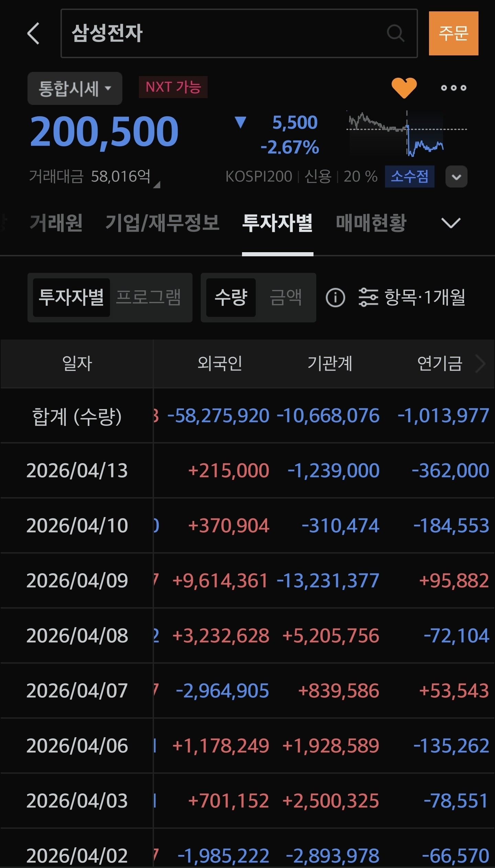The width and height of the screenshot is (495, 868).
Task: Tap the +53,543 pension cell
Action: point(454,691)
